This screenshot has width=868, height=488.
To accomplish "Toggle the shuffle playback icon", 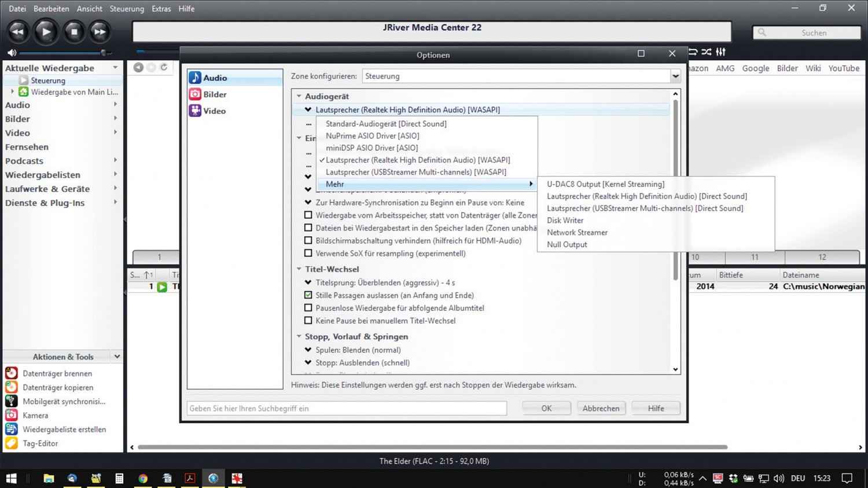I will pyautogui.click(x=707, y=52).
